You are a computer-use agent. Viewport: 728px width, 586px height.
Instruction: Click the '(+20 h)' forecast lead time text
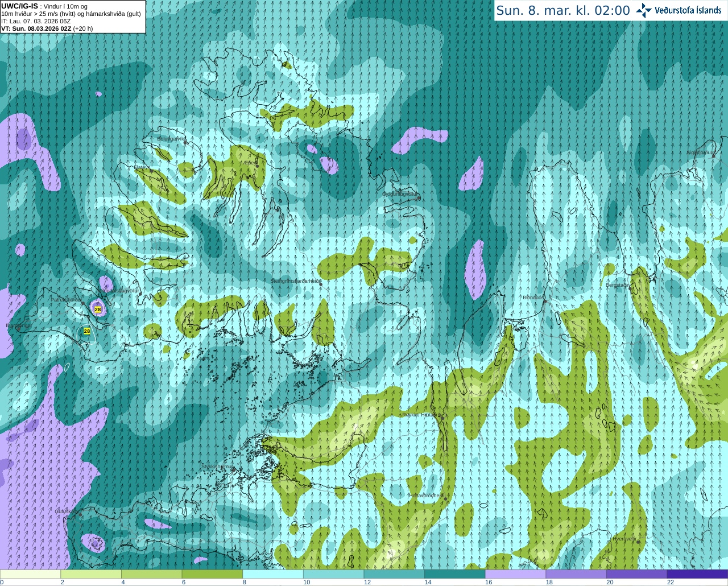pyautogui.click(x=83, y=28)
